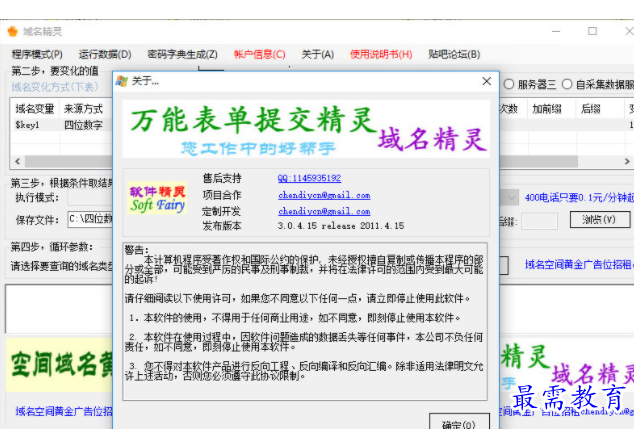The width and height of the screenshot is (634, 429).
Task: Close the 关于 dialog with X
Action: pos(487,81)
